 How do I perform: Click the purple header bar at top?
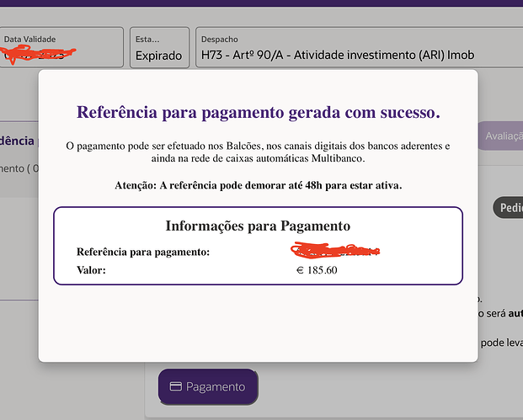(x=261, y=3)
